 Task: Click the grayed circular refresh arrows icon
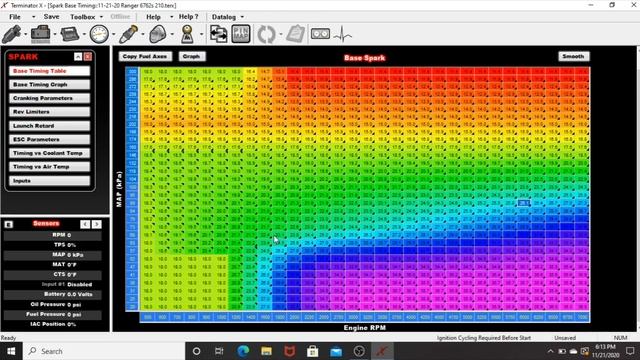[266, 34]
